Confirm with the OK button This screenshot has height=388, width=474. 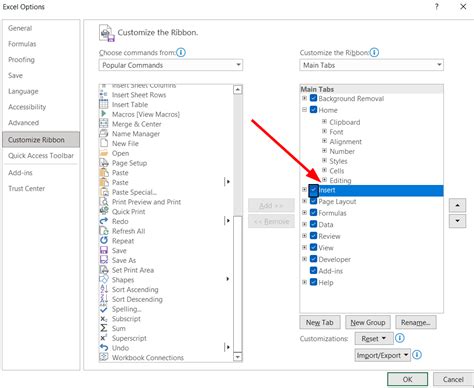pyautogui.click(x=407, y=379)
